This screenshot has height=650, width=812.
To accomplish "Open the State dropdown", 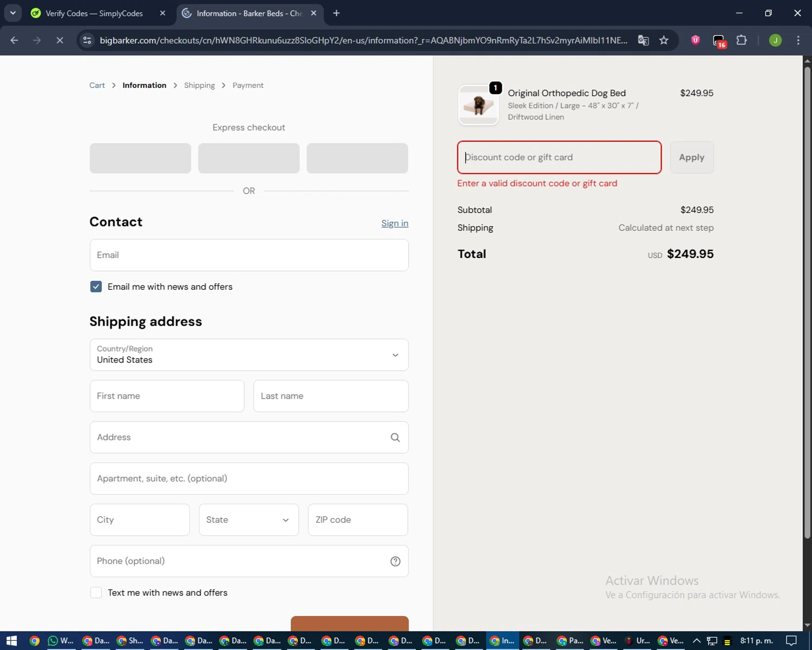I will point(248,520).
